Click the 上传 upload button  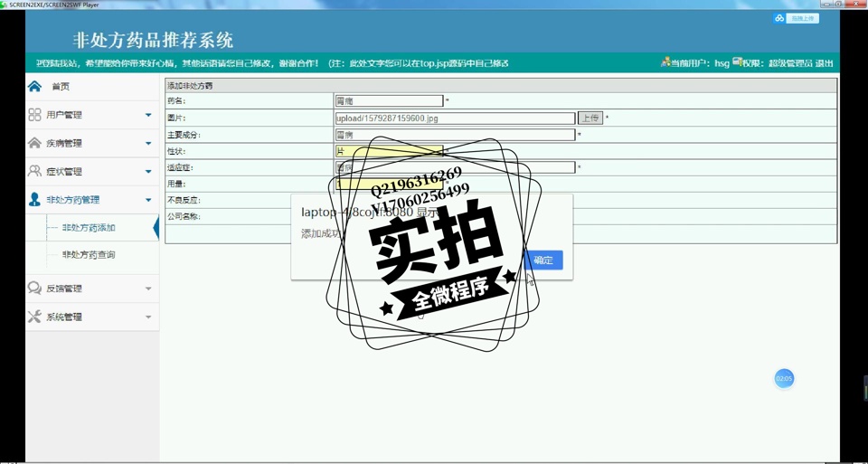point(590,118)
